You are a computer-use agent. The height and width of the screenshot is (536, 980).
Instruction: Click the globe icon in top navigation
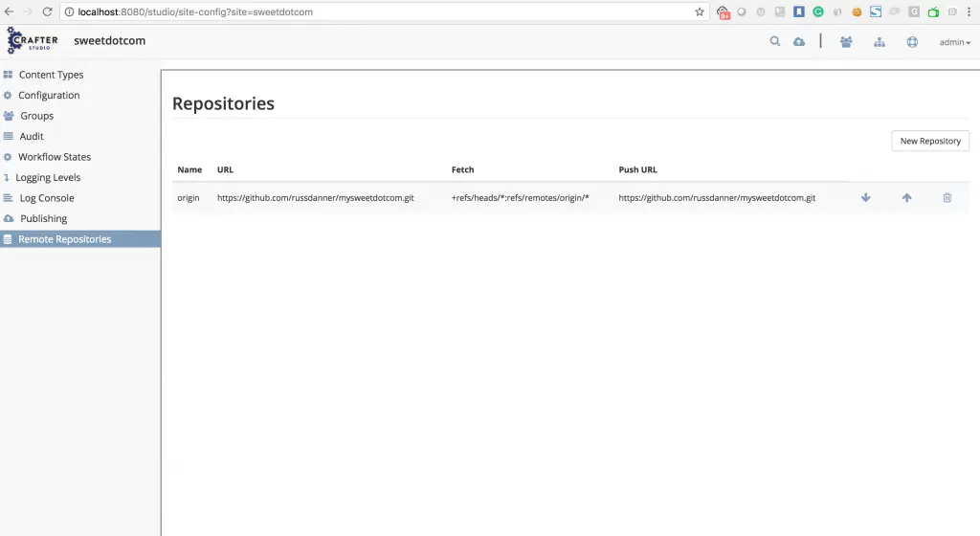pos(912,42)
